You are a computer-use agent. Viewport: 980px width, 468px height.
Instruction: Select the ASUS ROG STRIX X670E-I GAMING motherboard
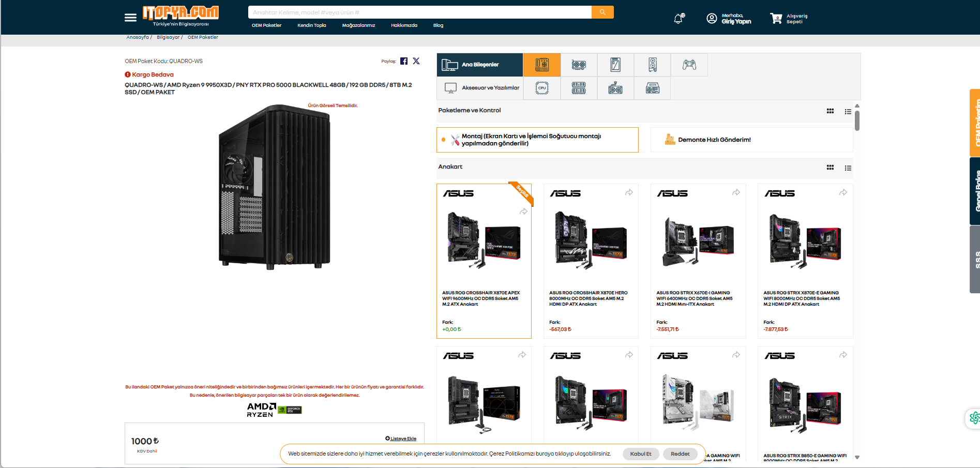click(698, 261)
